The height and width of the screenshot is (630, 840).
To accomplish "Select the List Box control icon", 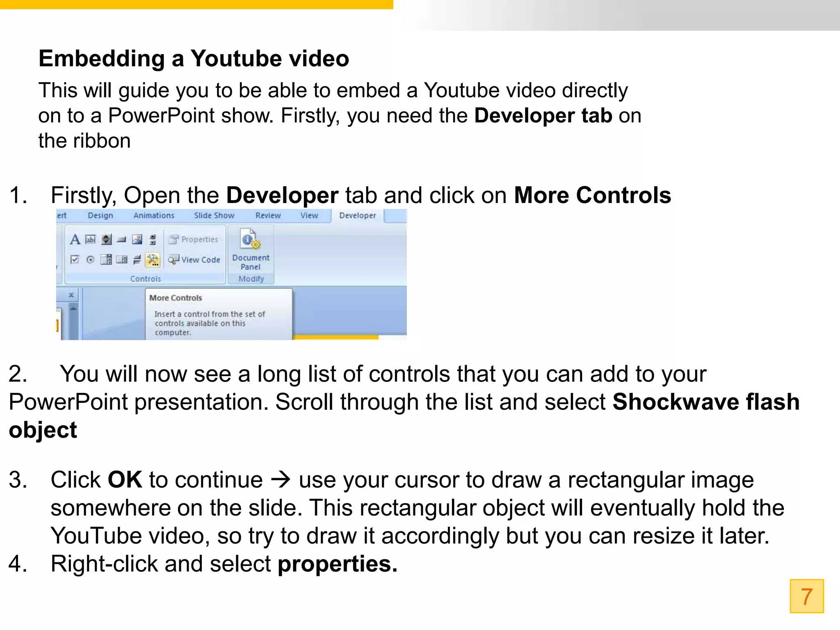I will 121,259.
